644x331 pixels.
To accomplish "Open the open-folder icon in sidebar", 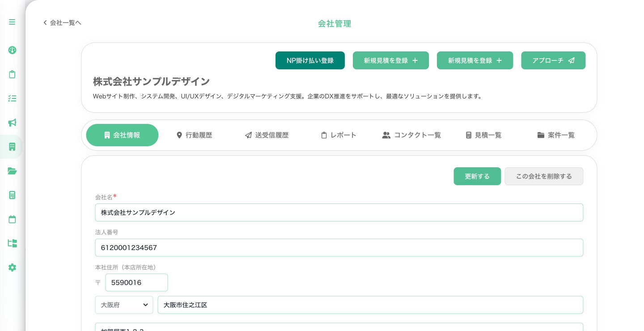I will coord(12,171).
